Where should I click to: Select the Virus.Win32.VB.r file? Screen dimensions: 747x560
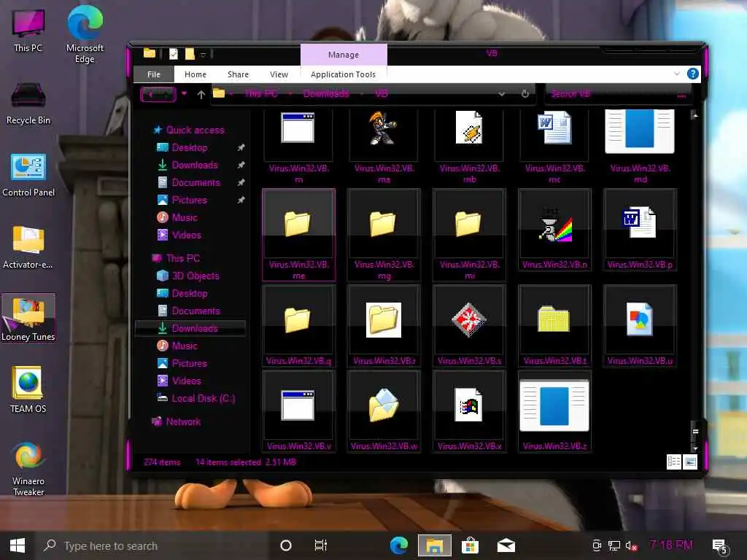click(384, 326)
